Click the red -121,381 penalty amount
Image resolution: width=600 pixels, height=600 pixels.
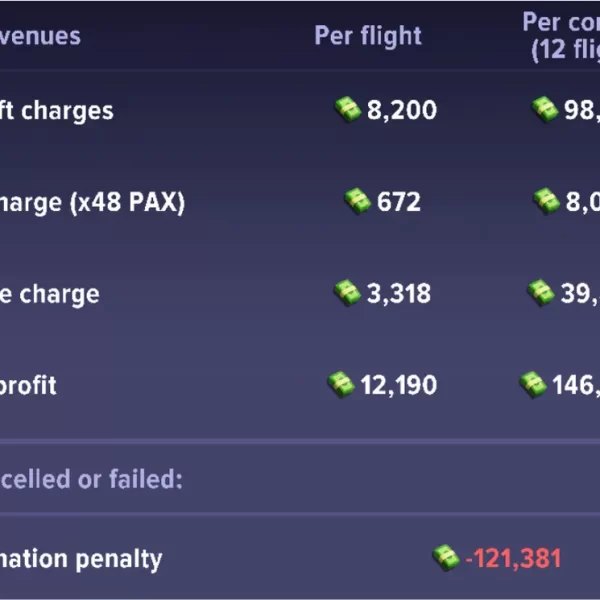point(513,558)
